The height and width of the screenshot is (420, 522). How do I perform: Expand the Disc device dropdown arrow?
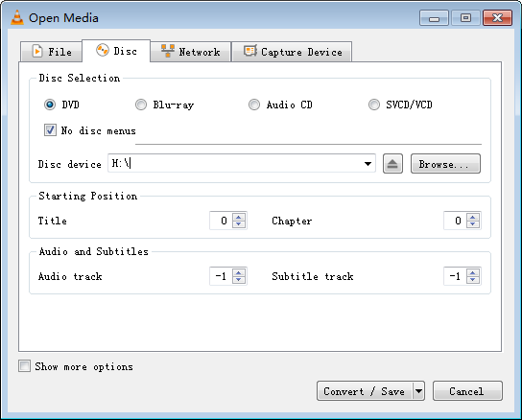tap(368, 164)
